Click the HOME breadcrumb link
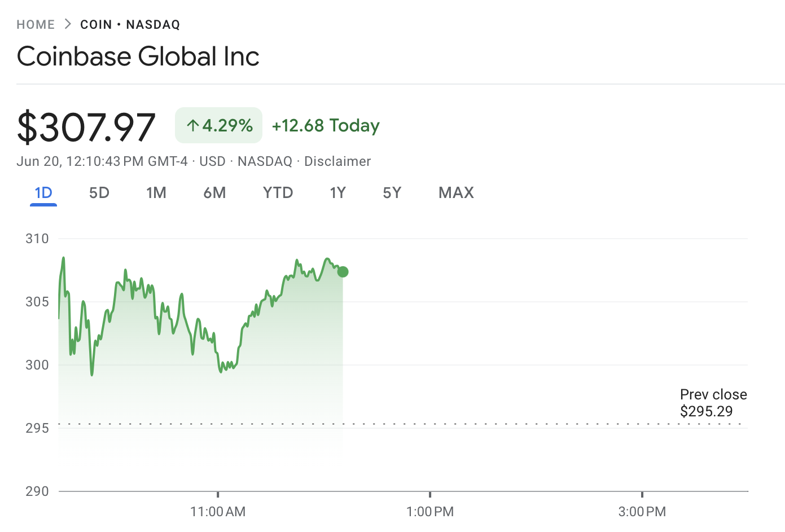This screenshot has width=785, height=532. [36, 25]
